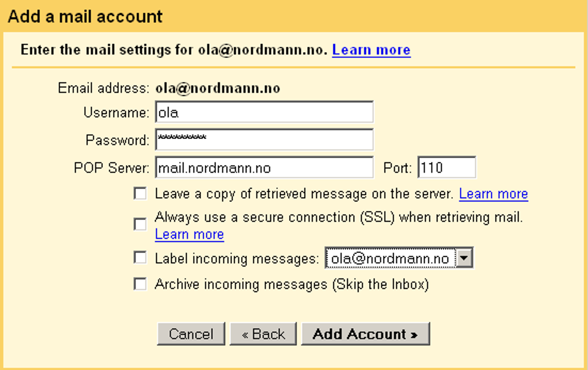Click the 'Username:' label
588x370 pixels.
click(116, 112)
